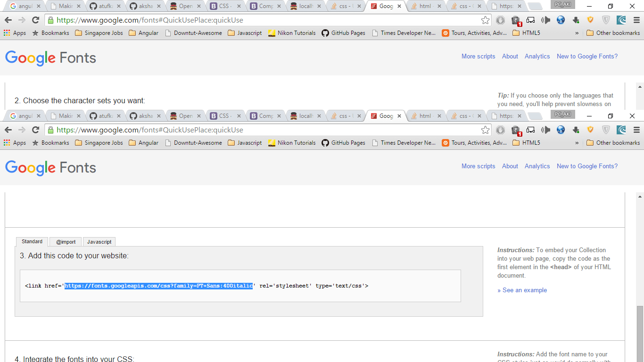
Task: Bookmark page with star in lower window
Action: pyautogui.click(x=485, y=130)
